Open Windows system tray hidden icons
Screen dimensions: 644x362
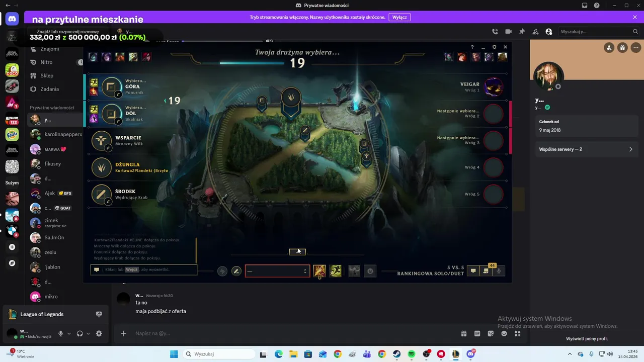pyautogui.click(x=571, y=354)
